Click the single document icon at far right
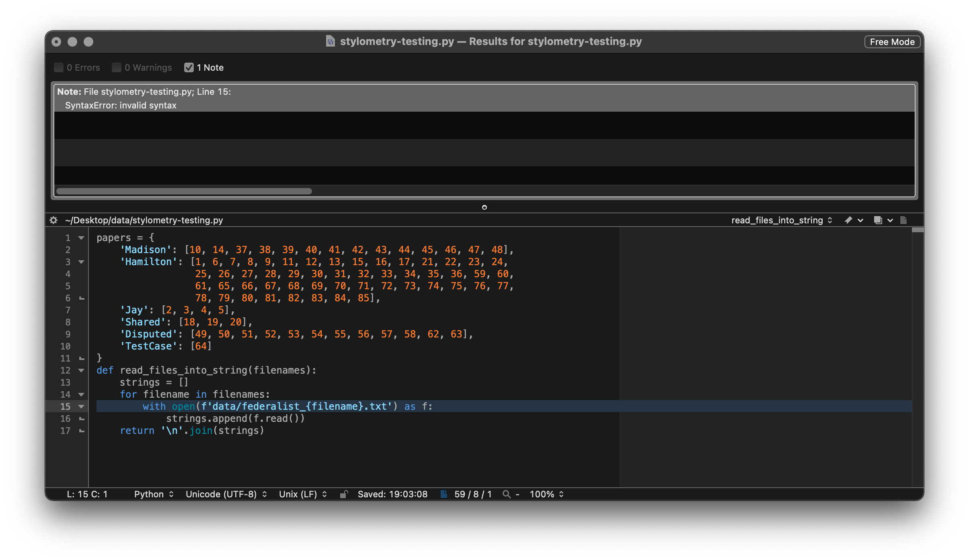This screenshot has width=969, height=560. [903, 220]
